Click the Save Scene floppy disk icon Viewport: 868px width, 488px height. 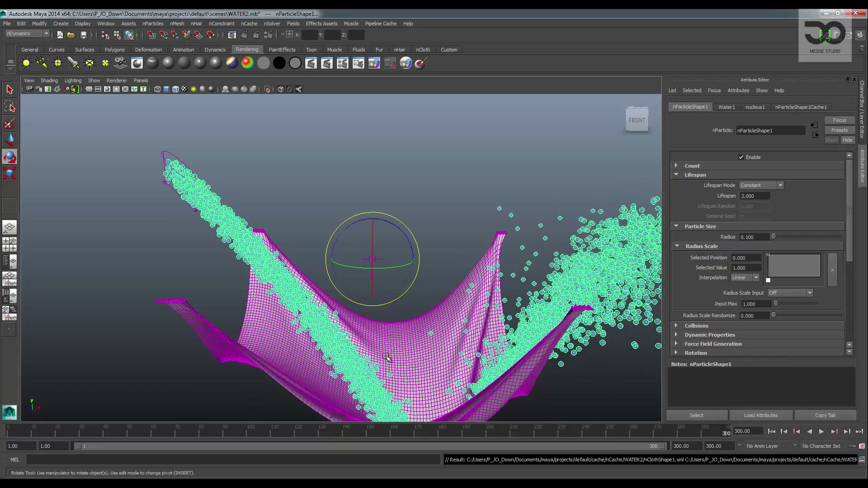click(84, 35)
